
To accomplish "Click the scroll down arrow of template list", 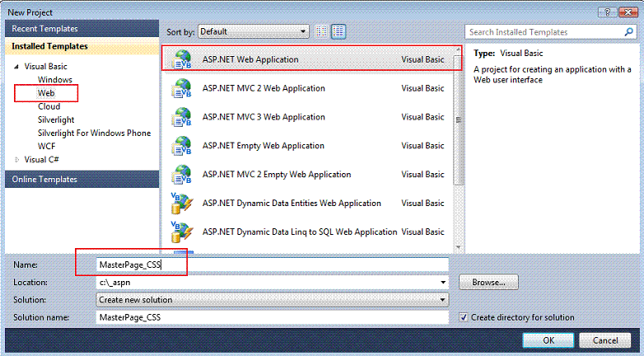I will point(458,247).
